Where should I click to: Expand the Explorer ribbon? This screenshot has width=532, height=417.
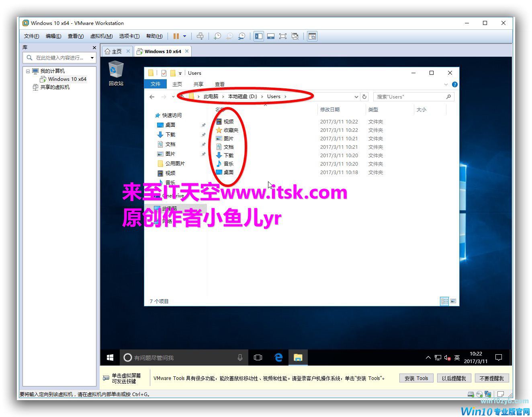(446, 84)
